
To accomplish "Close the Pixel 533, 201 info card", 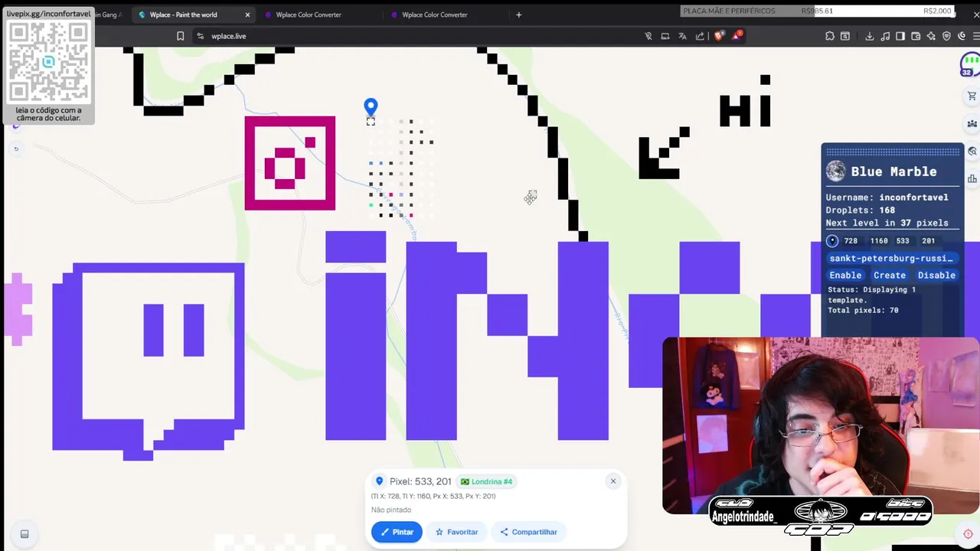I will click(613, 481).
